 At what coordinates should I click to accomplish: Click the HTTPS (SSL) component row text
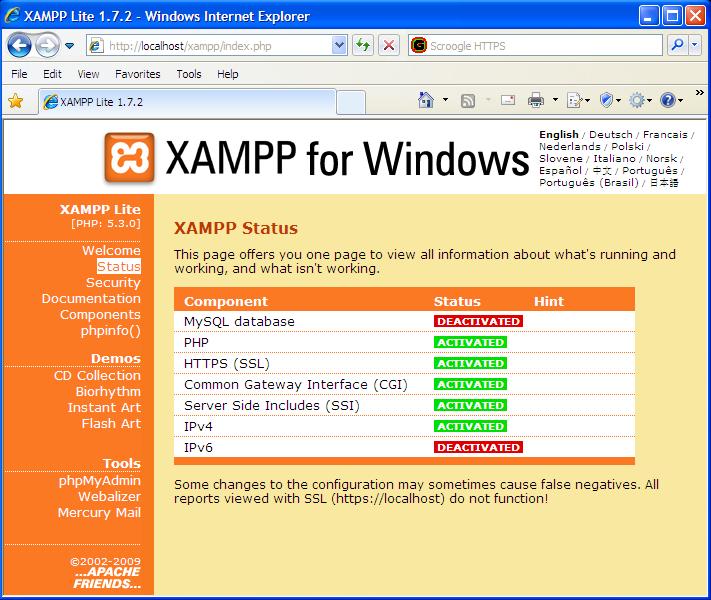tap(227, 364)
